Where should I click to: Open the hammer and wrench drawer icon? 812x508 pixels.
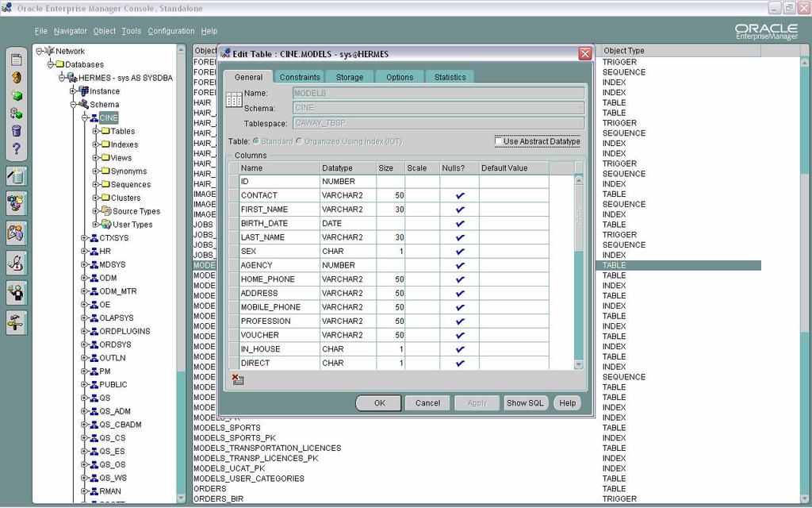[16, 323]
